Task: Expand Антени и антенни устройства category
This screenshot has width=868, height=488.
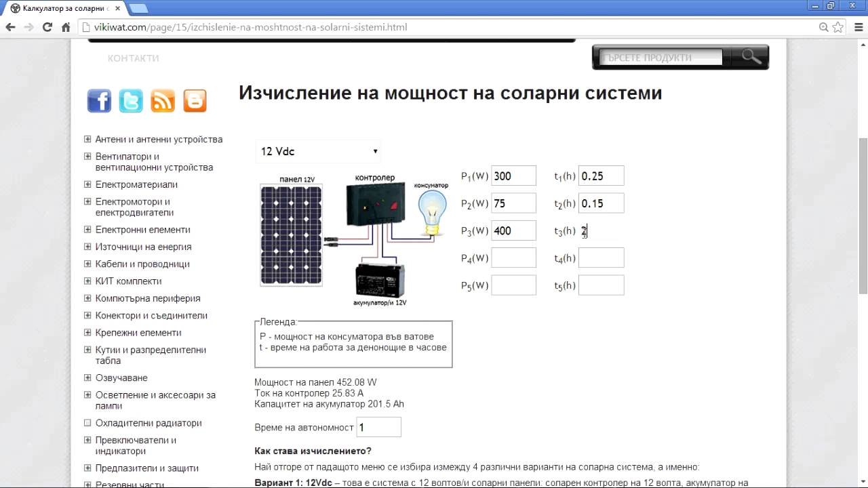Action: click(87, 139)
